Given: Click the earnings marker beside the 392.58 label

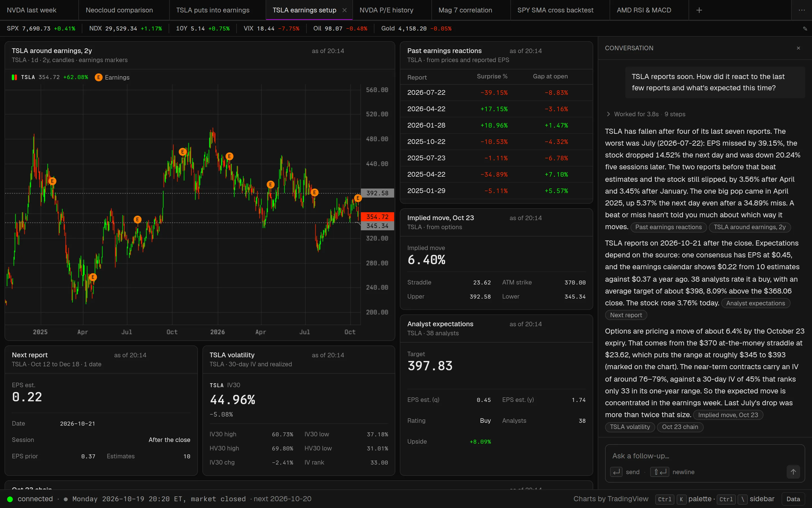Looking at the screenshot, I should (358, 198).
